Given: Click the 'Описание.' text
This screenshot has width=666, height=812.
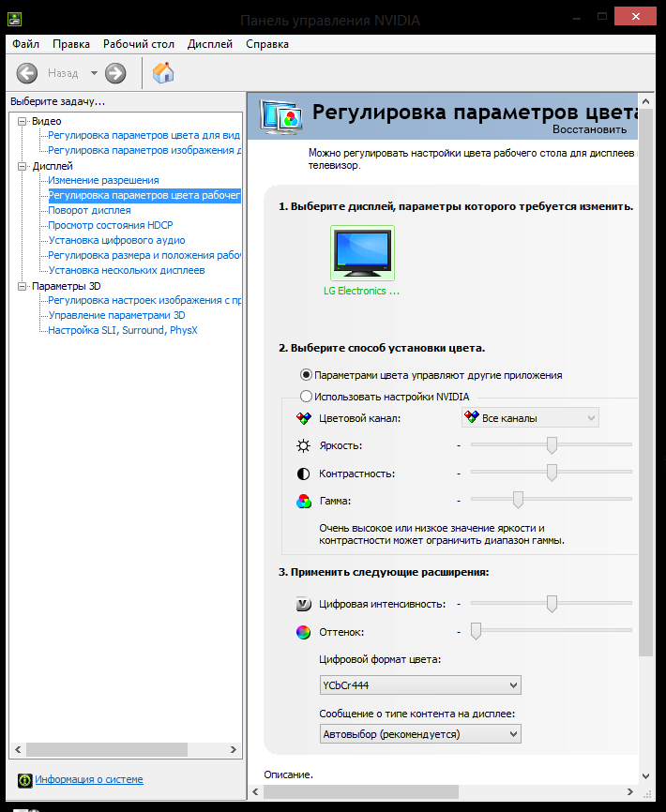Looking at the screenshot, I should pos(289,774).
